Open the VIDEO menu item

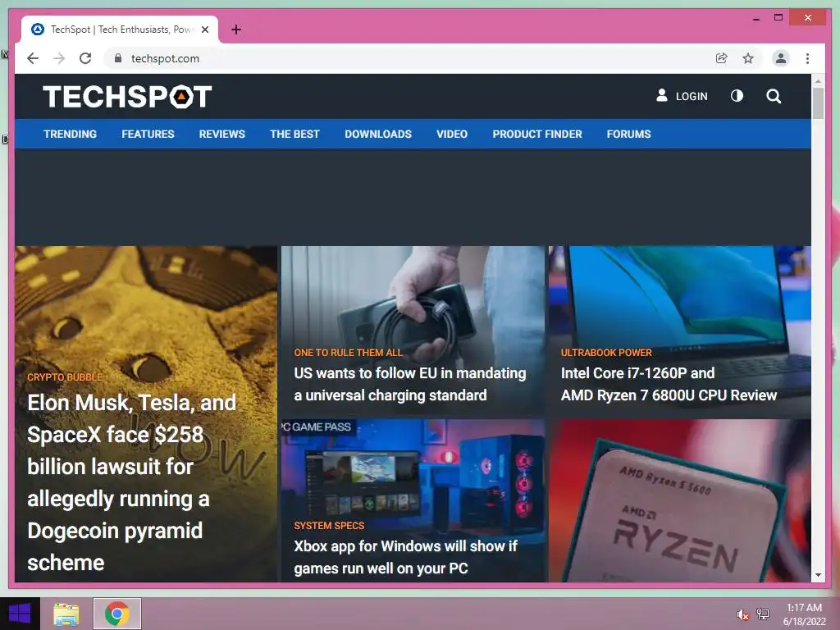452,134
